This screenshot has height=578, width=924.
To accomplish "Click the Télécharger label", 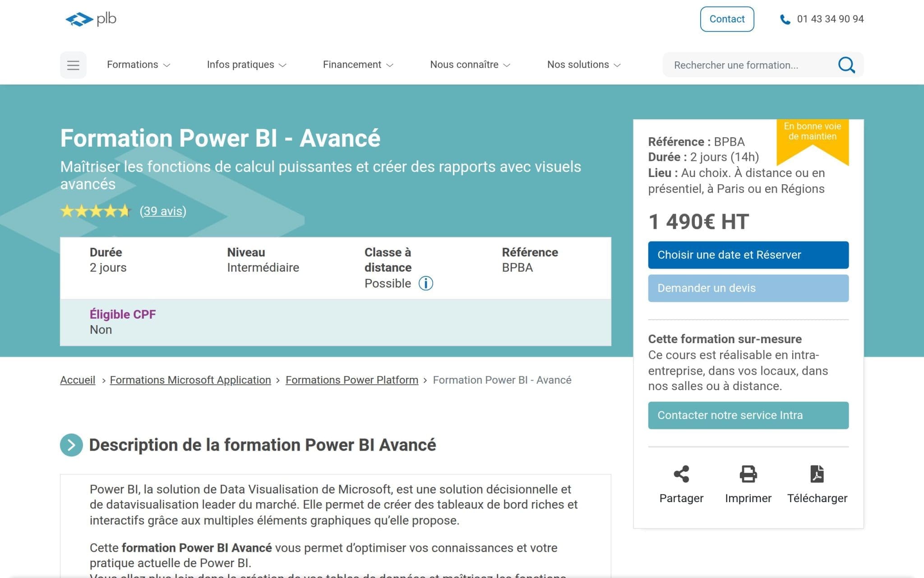I will (817, 498).
